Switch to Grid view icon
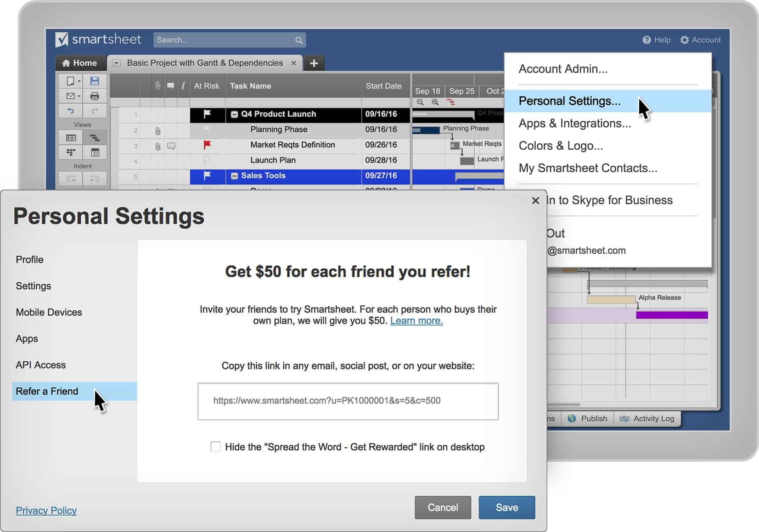This screenshot has height=532, width=759. tap(71, 138)
